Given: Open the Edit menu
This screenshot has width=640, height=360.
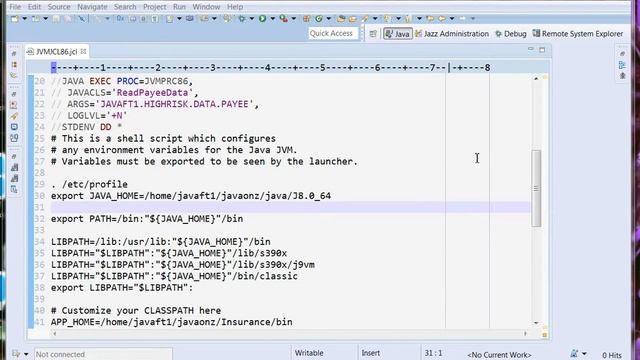Looking at the screenshot, I should click(34, 7).
